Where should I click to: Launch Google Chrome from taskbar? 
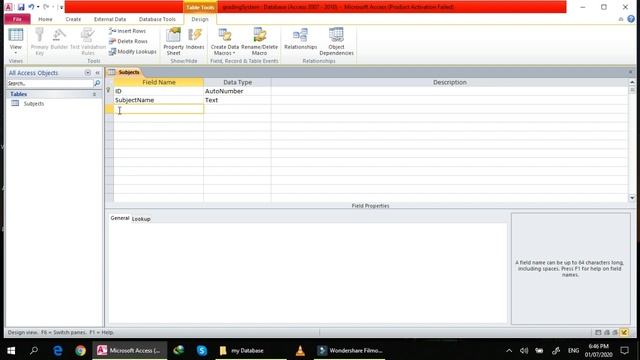(80, 351)
